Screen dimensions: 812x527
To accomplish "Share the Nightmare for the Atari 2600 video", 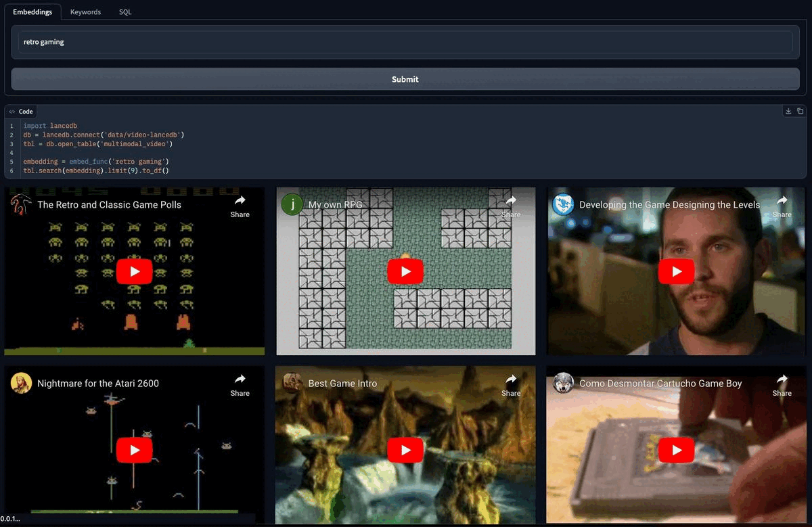I will tap(240, 385).
